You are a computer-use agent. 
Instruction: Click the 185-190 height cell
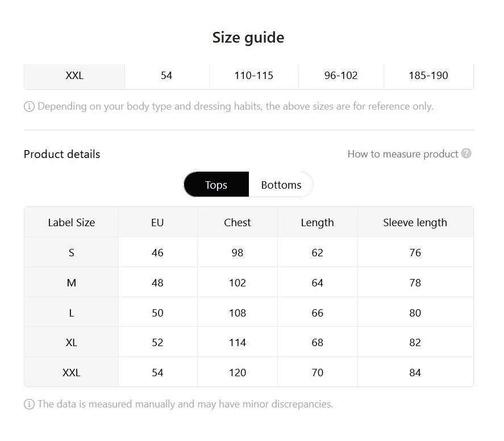point(428,76)
